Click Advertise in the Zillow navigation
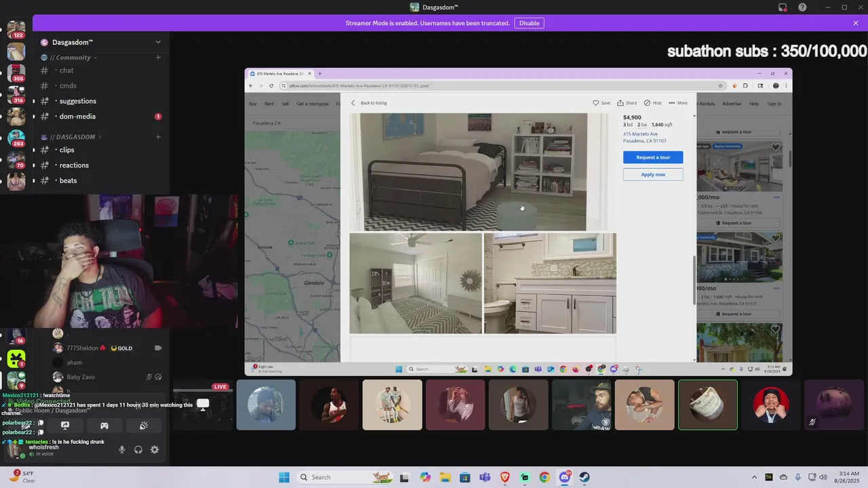The image size is (868, 488). click(732, 104)
